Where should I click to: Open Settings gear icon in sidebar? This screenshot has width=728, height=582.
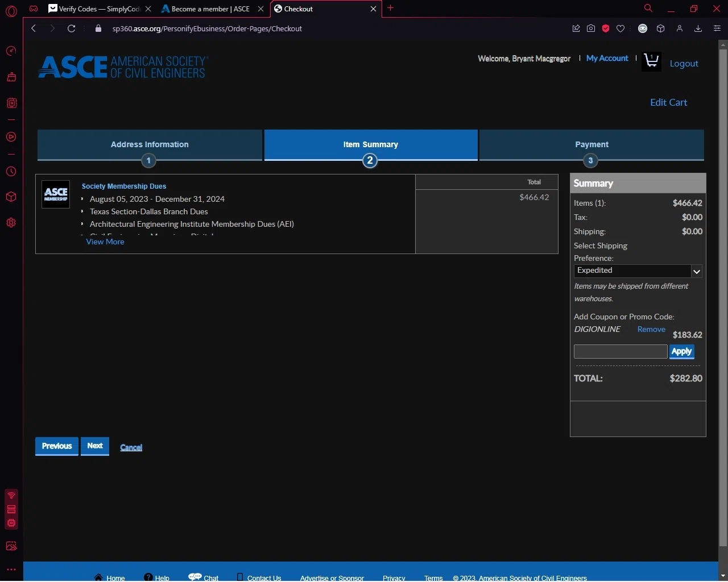(11, 223)
